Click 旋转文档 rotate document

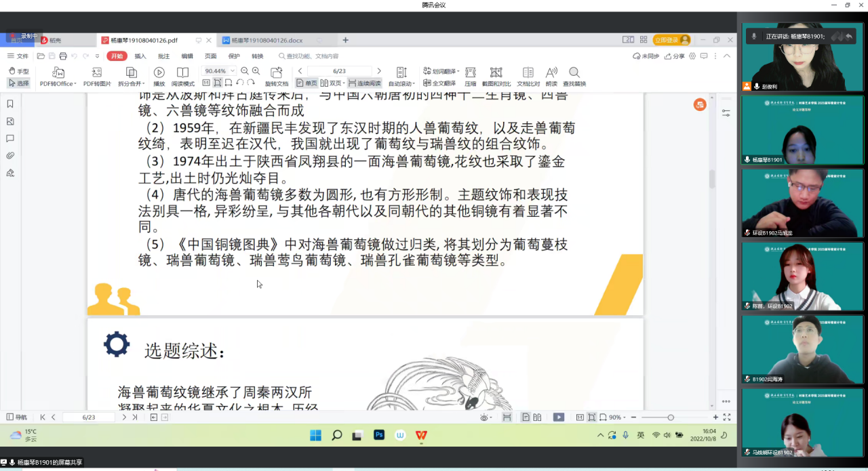pos(277,77)
